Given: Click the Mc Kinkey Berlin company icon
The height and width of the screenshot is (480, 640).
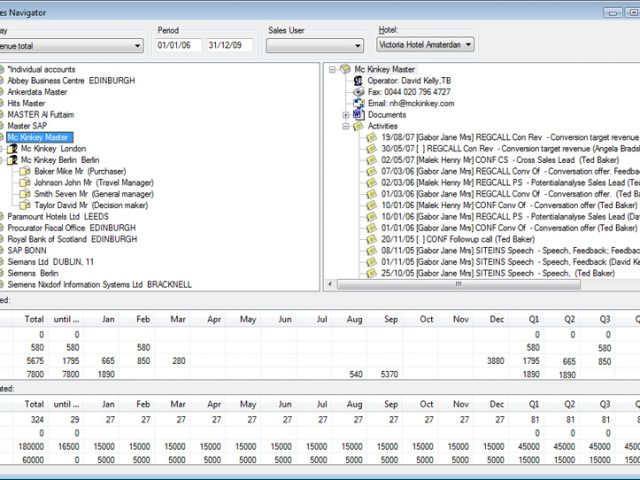Looking at the screenshot, I should pos(12,160).
